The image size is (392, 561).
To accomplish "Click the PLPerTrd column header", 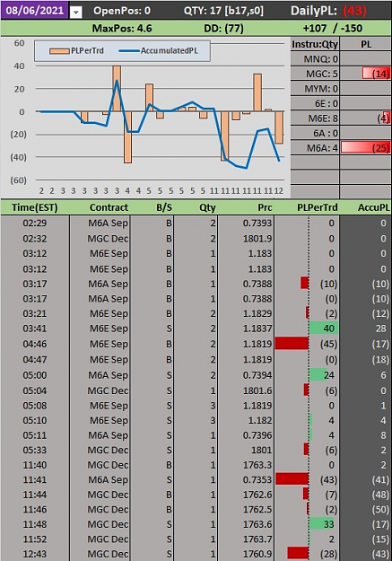I will coord(318,207).
